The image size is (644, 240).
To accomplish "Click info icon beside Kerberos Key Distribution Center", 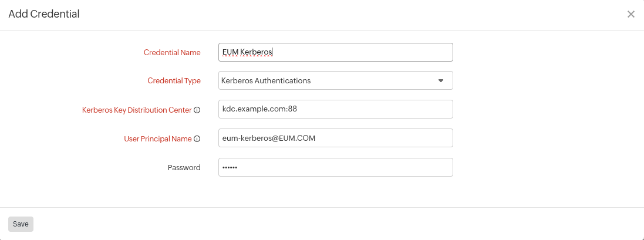I will pyautogui.click(x=197, y=110).
